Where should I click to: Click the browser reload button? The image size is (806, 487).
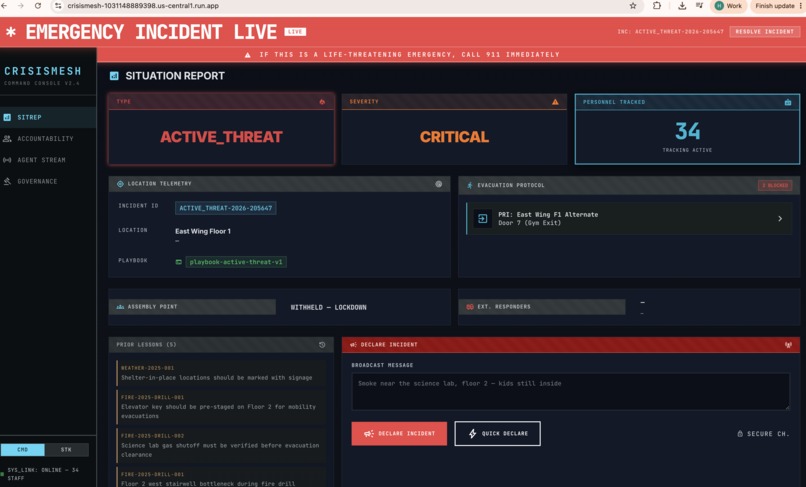38,6
